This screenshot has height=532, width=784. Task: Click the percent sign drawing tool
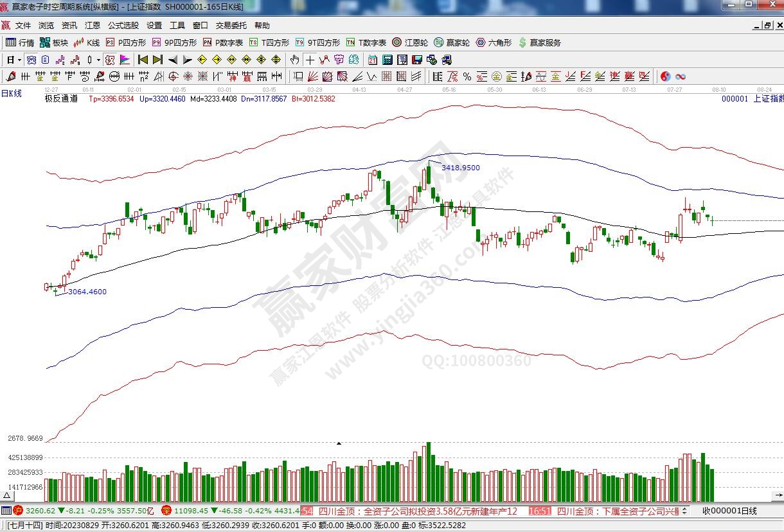[x=467, y=76]
